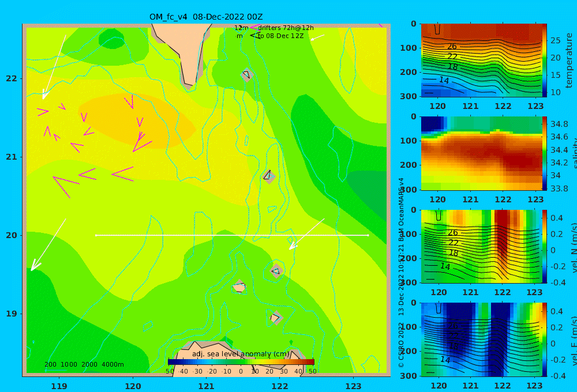Click latitude label 19 on main map
Image resolution: width=577 pixels, height=392 pixels.
point(12,314)
